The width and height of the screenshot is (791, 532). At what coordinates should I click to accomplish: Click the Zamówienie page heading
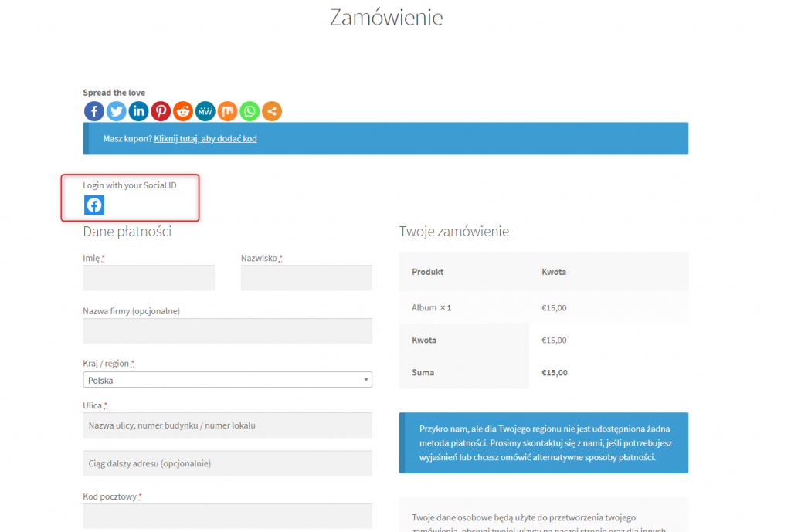point(386,17)
